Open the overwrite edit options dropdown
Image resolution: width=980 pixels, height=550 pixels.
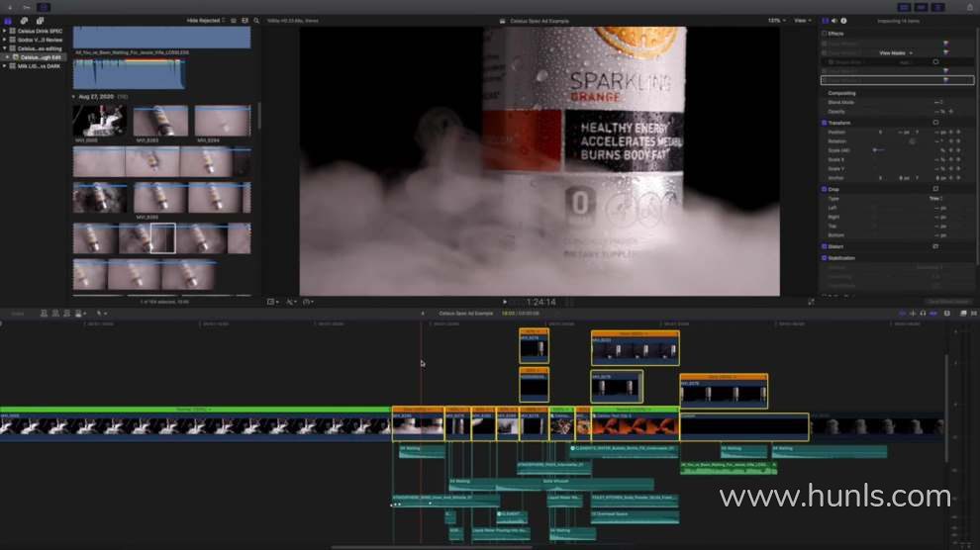(80, 314)
